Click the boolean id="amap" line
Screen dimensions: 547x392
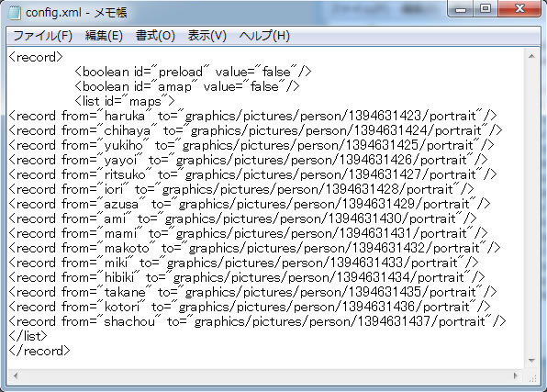click(x=187, y=86)
